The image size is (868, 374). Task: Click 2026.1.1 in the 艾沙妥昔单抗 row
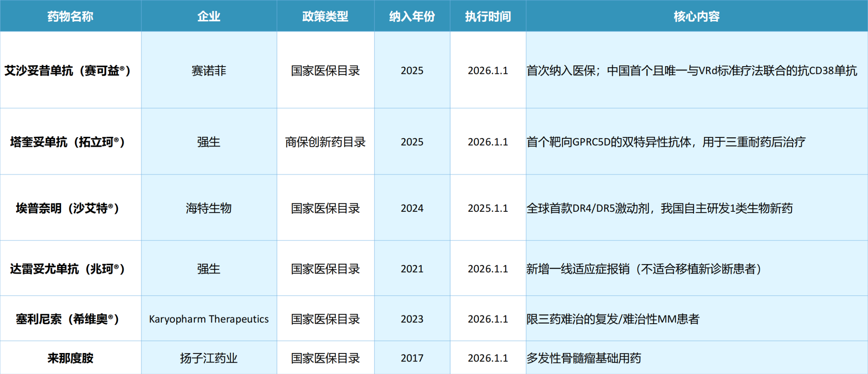click(x=488, y=70)
